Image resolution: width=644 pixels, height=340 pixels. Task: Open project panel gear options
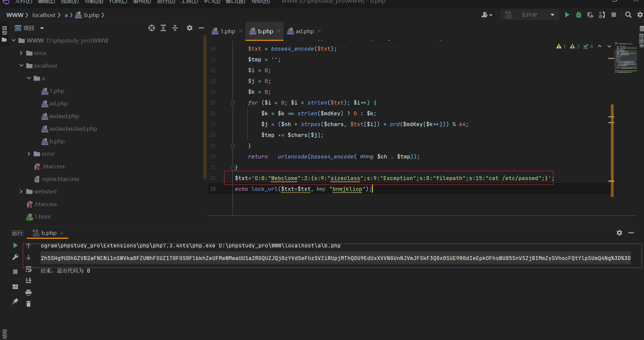(x=189, y=28)
